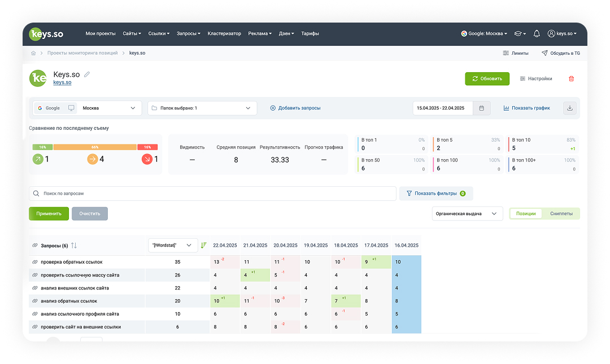Open the Тарифы menu item
Image resolution: width=610 pixels, height=364 pixels.
click(x=310, y=34)
